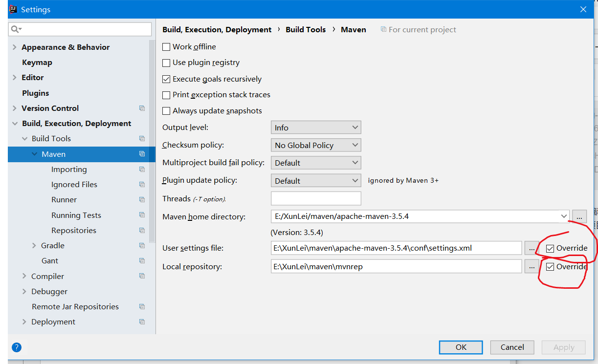Open the Output level dropdown

coord(316,128)
